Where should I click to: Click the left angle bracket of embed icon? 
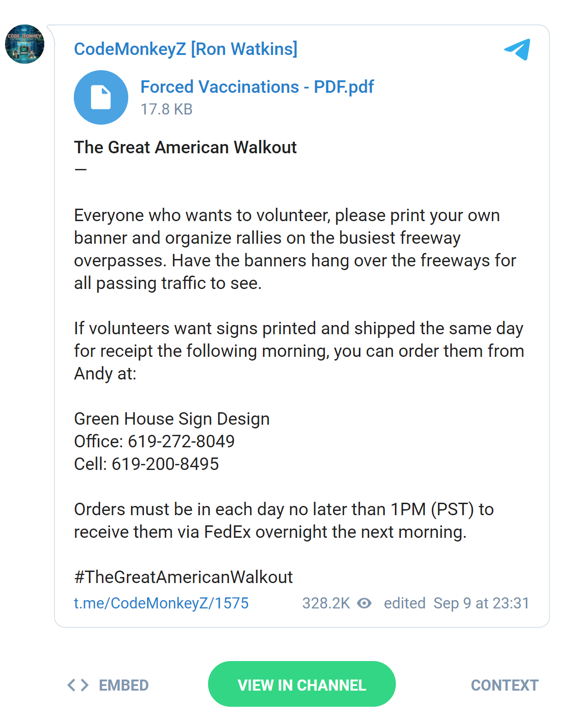72,685
